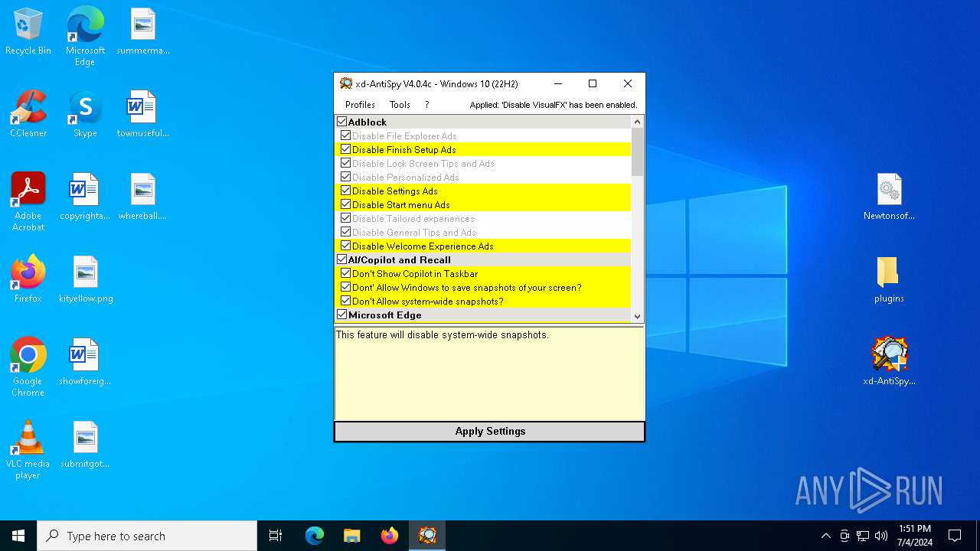
Task: Toggle the Microsoft Edge category checkbox
Action: pos(342,315)
